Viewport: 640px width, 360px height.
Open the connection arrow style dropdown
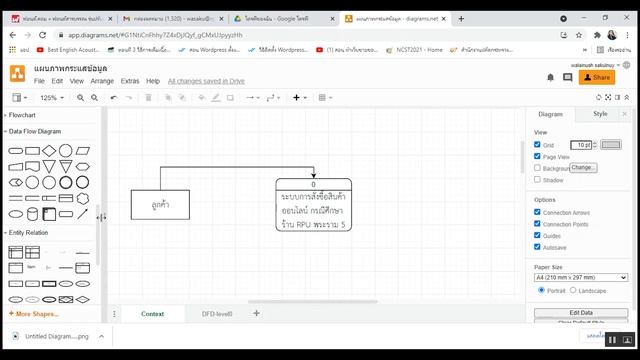pyautogui.click(x=253, y=98)
